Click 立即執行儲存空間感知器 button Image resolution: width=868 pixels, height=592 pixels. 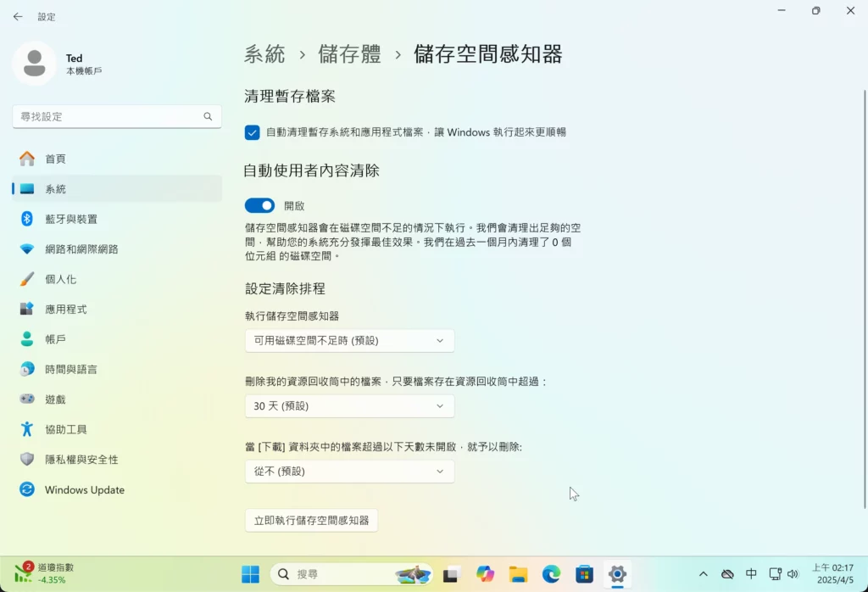click(x=311, y=520)
